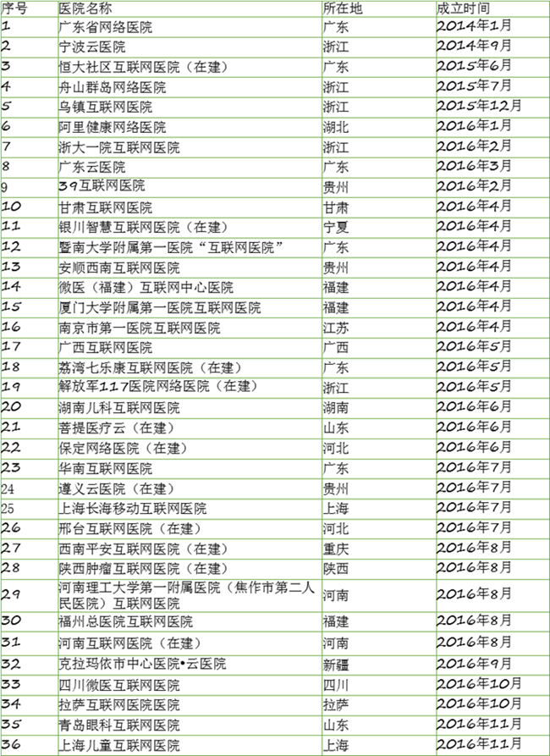The height and width of the screenshot is (756, 550).
Task: Select the cell 广东省网络医院
Action: (190, 27)
